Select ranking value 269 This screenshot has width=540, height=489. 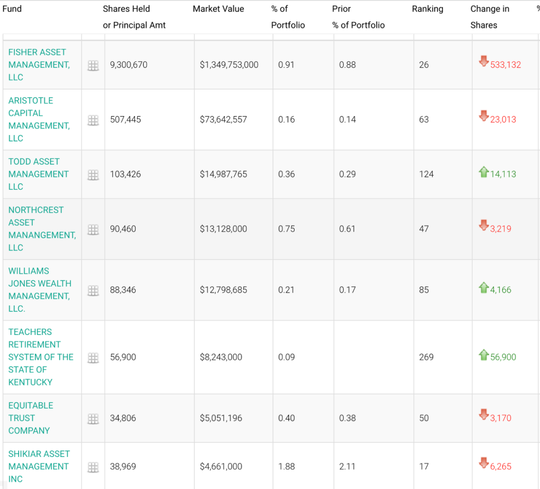click(x=426, y=357)
